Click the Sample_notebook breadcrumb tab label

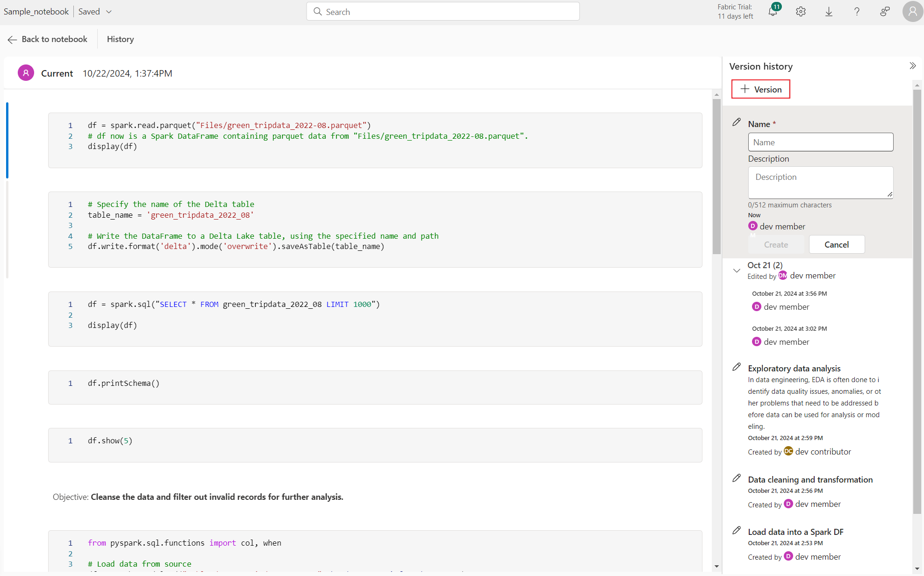36,11
